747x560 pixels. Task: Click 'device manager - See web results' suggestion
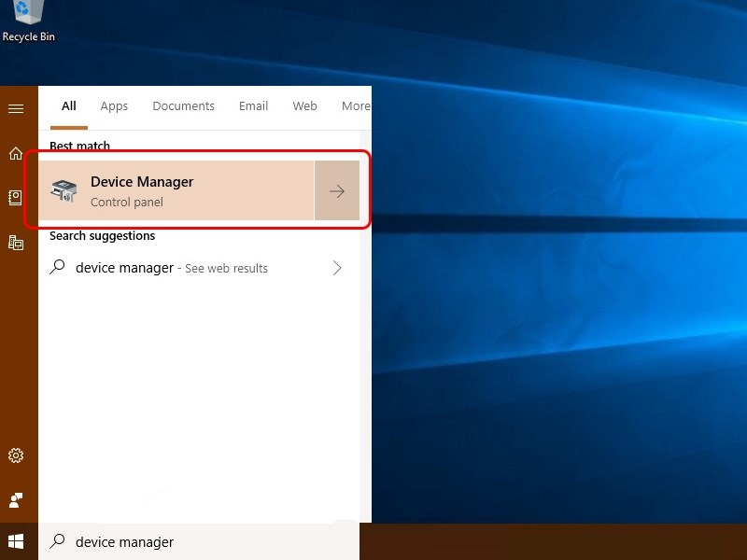172,268
